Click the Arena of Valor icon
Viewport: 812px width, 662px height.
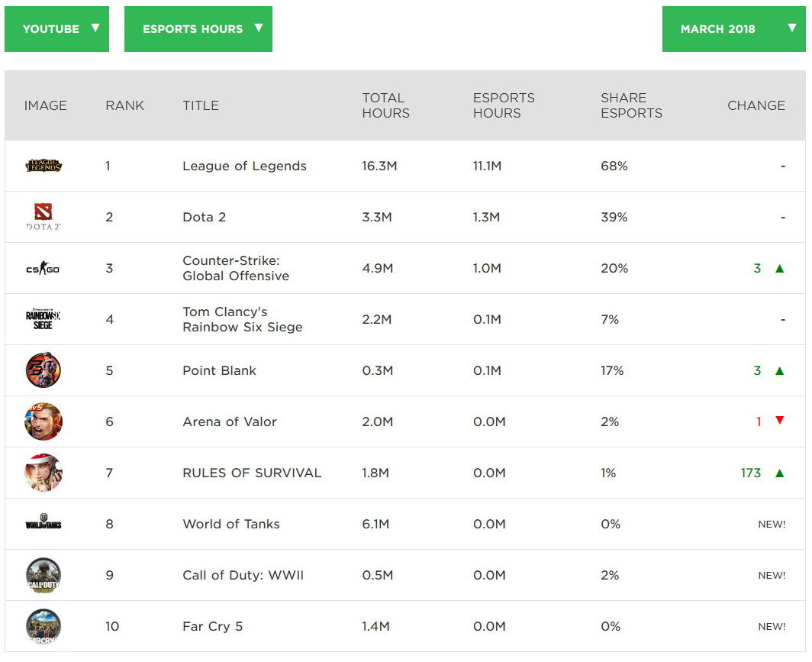pos(43,421)
